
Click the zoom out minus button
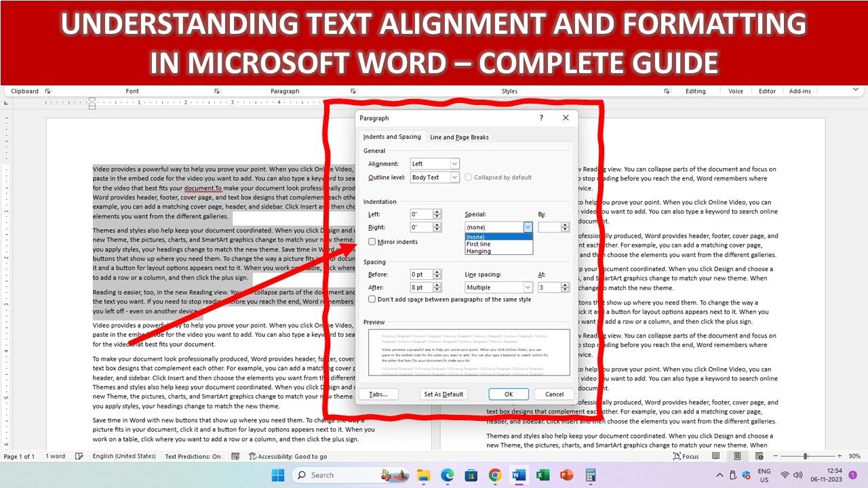[x=775, y=456]
